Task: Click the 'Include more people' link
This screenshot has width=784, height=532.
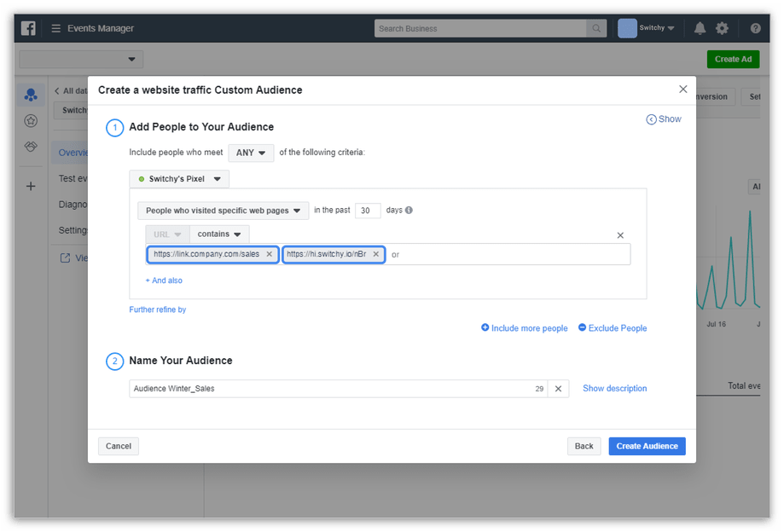Action: tap(524, 328)
